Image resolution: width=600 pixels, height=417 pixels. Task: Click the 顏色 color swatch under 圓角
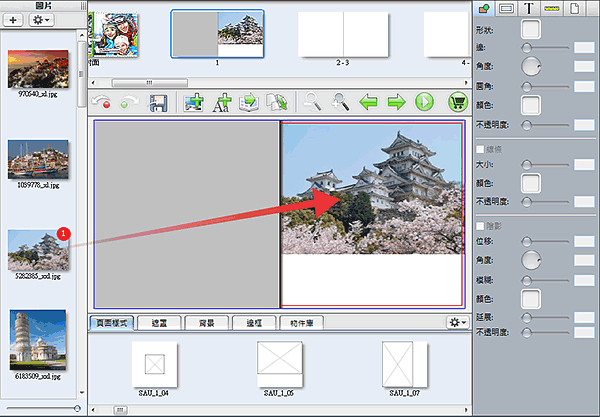[x=531, y=105]
